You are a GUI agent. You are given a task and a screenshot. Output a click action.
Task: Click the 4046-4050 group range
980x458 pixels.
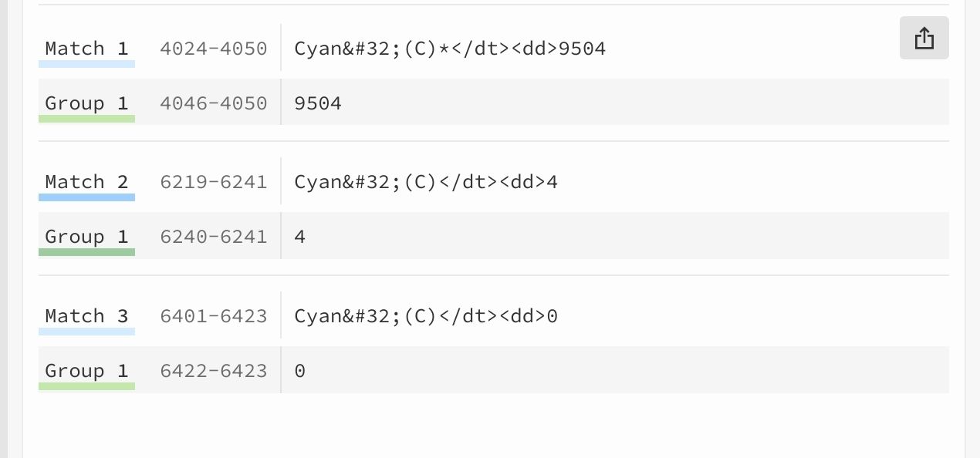point(214,103)
